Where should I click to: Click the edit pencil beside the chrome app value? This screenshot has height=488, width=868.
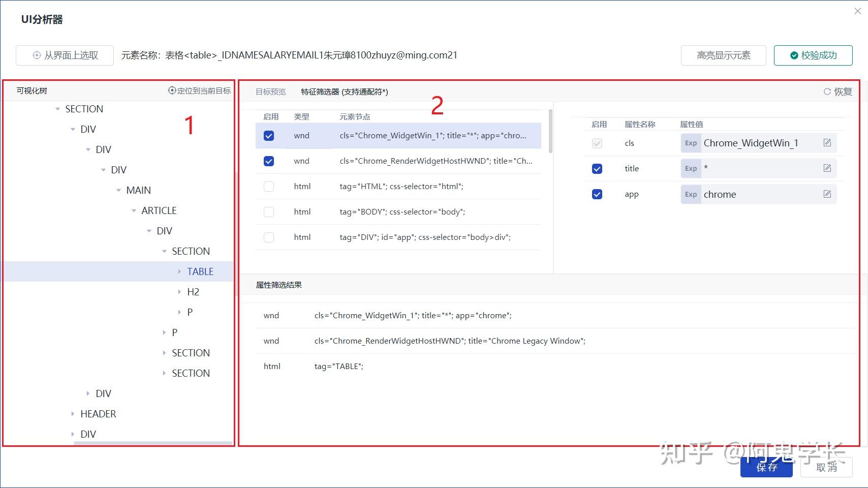point(827,194)
